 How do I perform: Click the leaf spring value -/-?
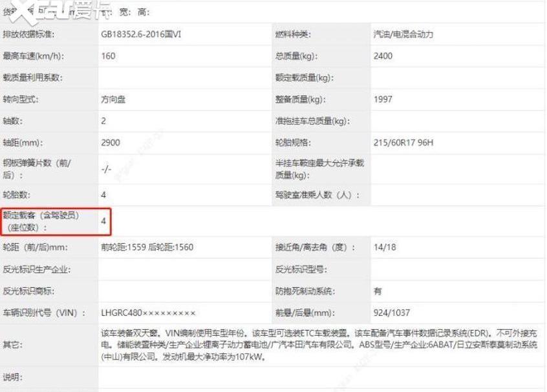107,169
